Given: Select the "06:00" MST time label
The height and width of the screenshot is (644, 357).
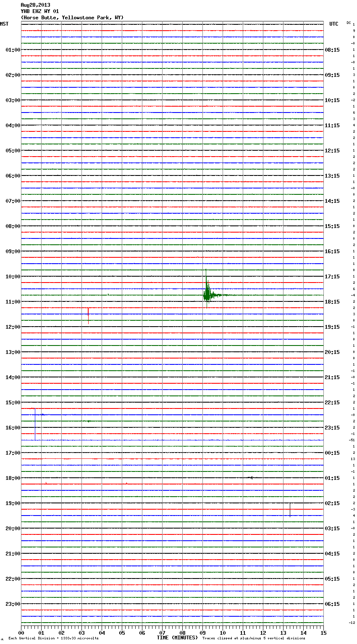Looking at the screenshot, I should tap(13, 176).
